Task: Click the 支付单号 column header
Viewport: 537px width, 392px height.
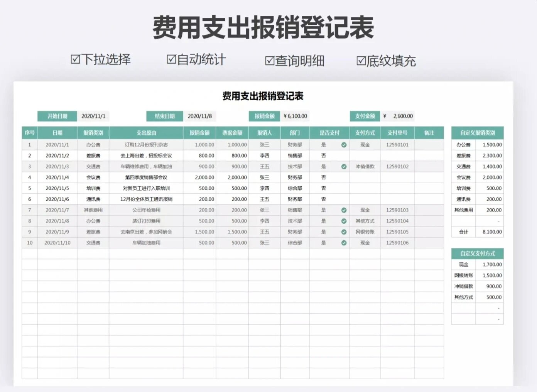Action: tap(397, 133)
